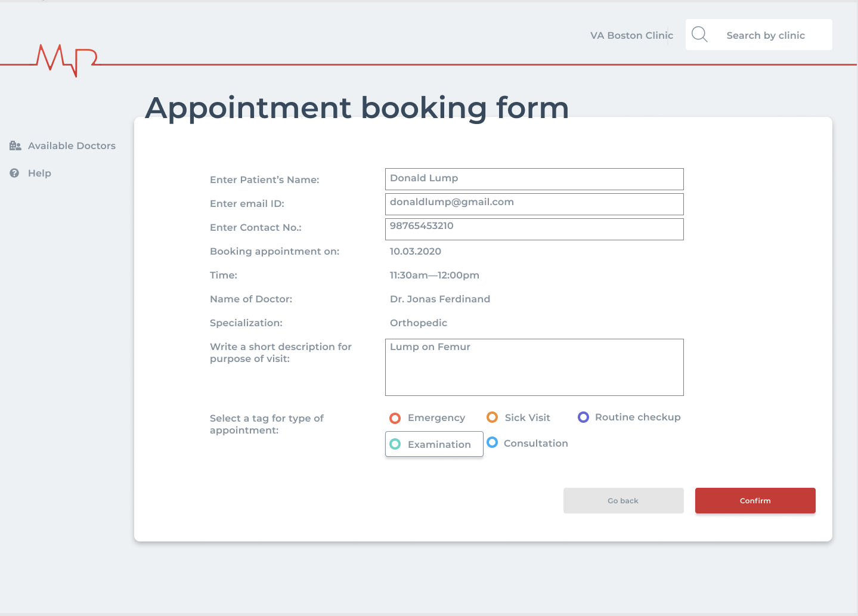Click the Go back button
858x616 pixels.
point(623,500)
